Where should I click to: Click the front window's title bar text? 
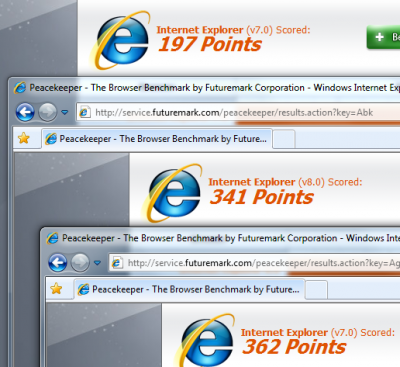tap(231, 238)
